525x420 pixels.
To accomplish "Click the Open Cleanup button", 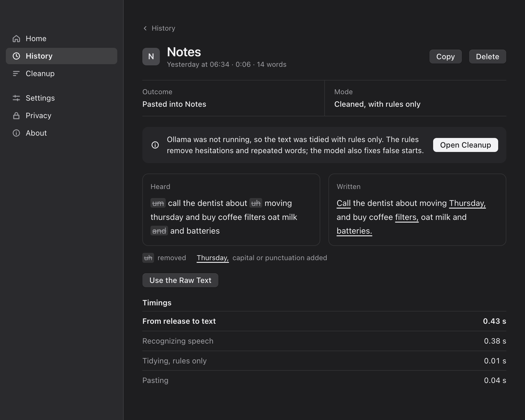I will tap(466, 145).
